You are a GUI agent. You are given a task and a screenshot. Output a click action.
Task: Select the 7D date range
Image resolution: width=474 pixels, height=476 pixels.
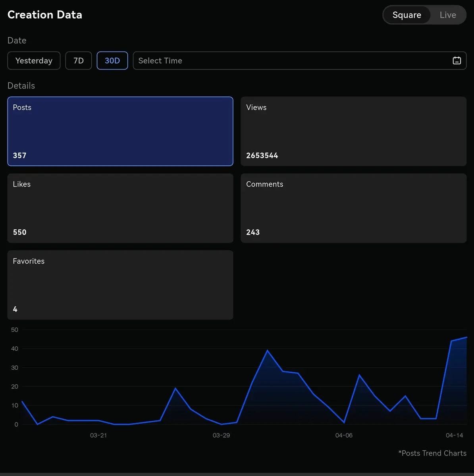[79, 61]
